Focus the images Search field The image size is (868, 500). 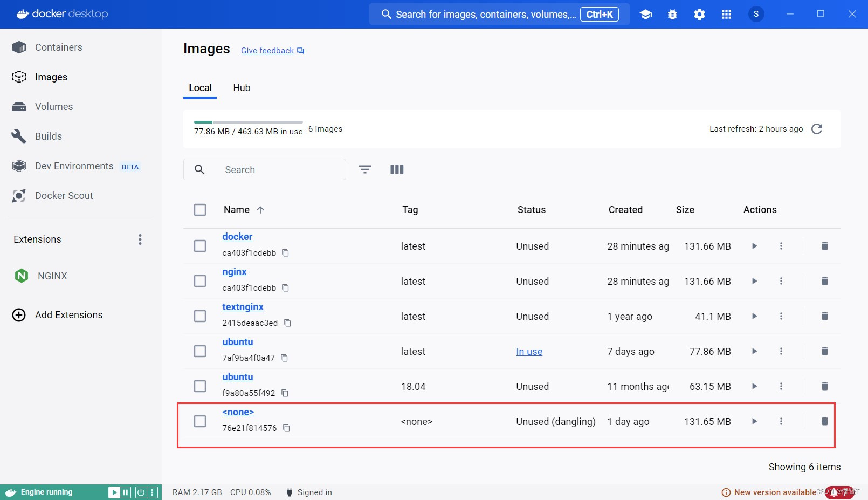click(264, 169)
